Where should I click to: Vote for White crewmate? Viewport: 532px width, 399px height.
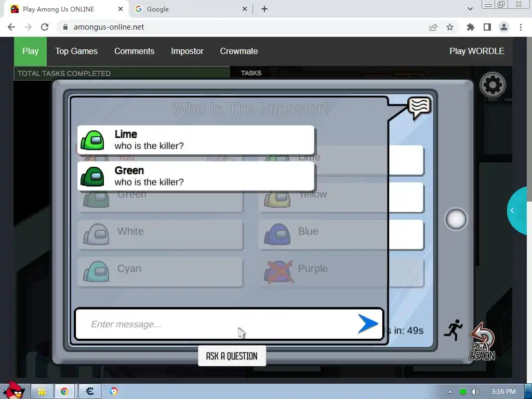[x=161, y=235]
